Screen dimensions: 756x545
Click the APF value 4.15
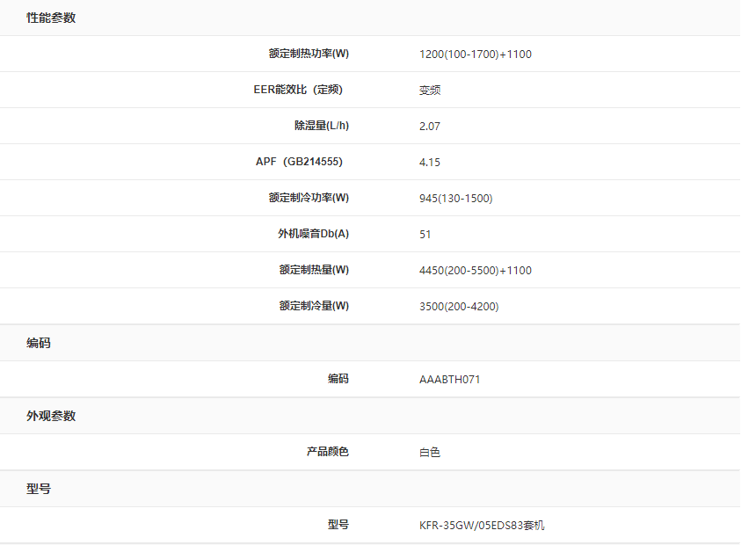coord(430,163)
